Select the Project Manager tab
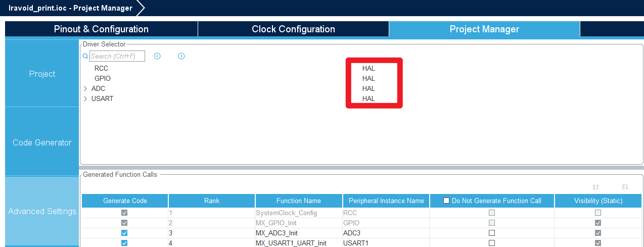The width and height of the screenshot is (644, 247). coord(484,29)
